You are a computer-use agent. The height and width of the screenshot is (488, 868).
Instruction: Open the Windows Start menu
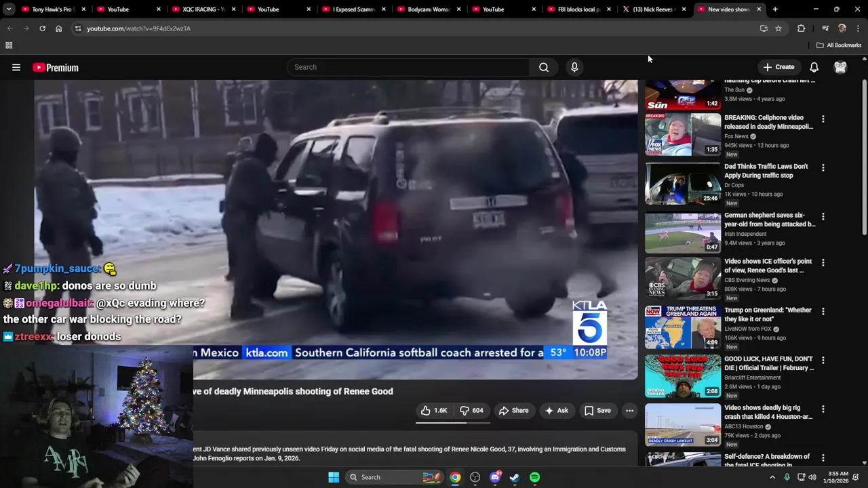(x=334, y=477)
